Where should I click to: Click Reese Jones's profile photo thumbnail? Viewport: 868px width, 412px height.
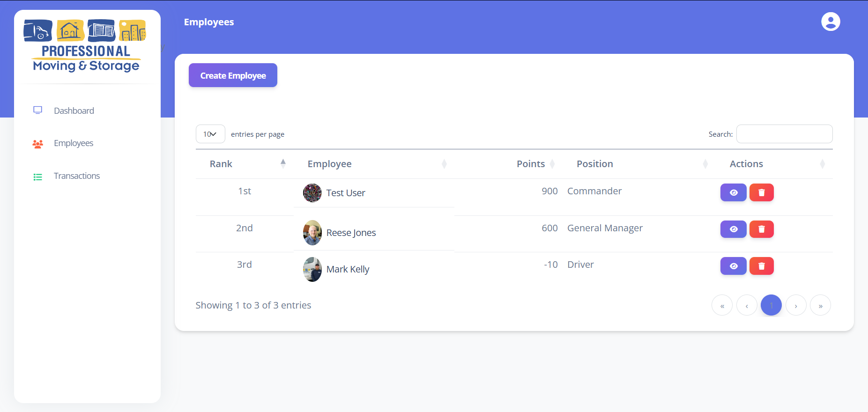pyautogui.click(x=312, y=233)
